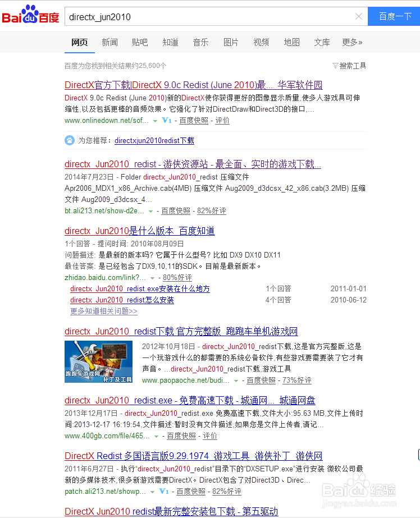
Task: Click the V1 badge next to patch.ali213.net
Action: tap(164, 492)
